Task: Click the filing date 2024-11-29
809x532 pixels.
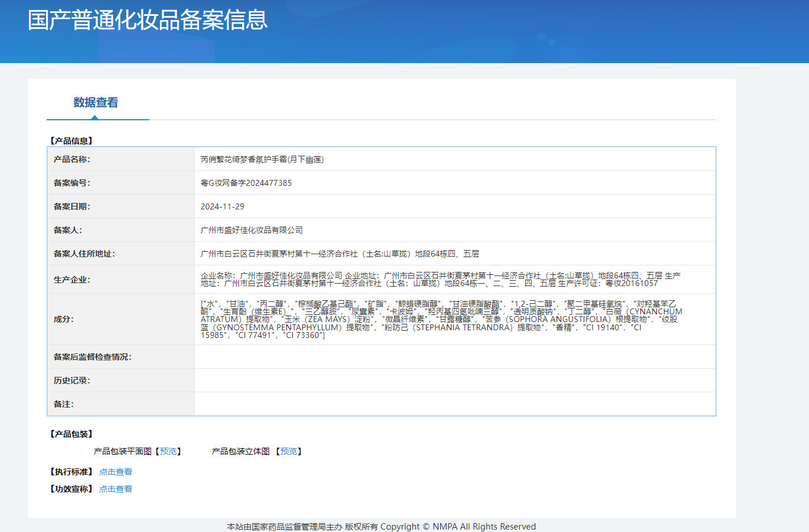Action: (222, 206)
